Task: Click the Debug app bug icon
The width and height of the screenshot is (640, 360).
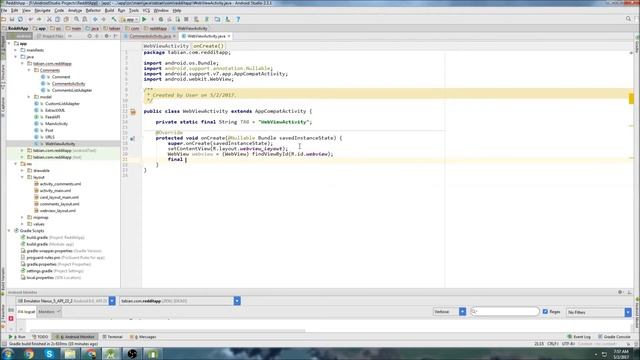Action: [x=161, y=19]
